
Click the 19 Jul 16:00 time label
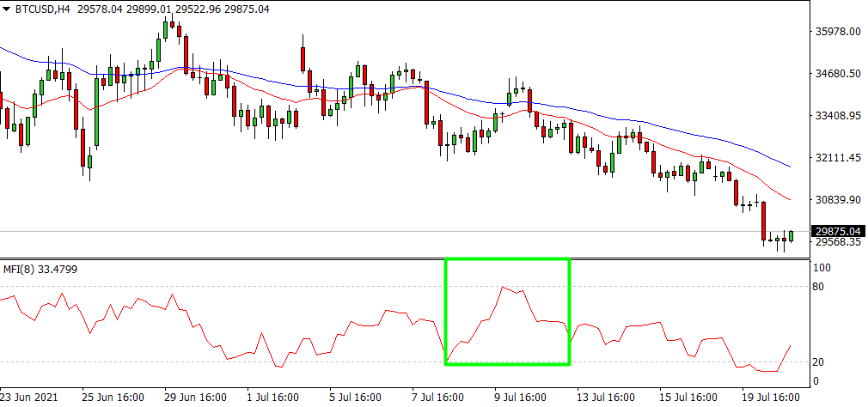(772, 398)
